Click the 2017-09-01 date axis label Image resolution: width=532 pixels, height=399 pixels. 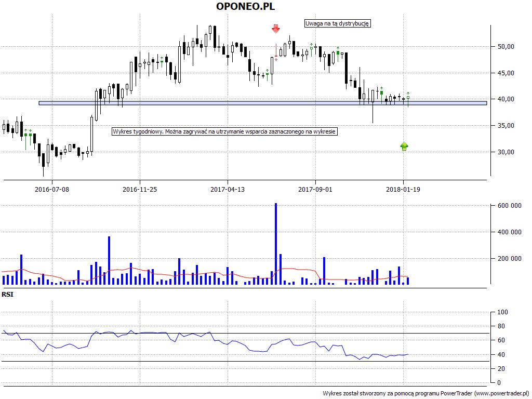point(315,189)
